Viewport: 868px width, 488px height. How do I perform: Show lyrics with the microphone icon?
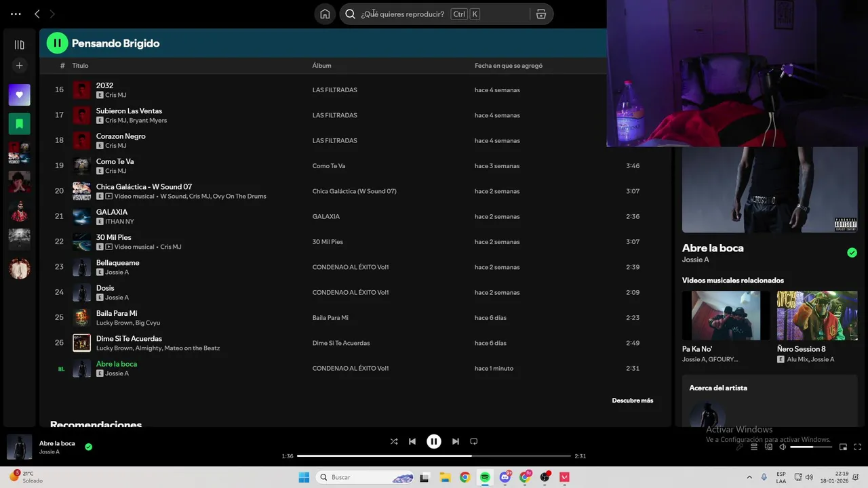point(740,447)
